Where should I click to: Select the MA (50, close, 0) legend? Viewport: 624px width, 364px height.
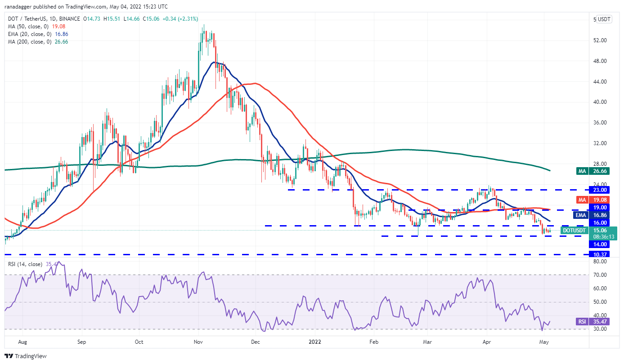pos(26,26)
